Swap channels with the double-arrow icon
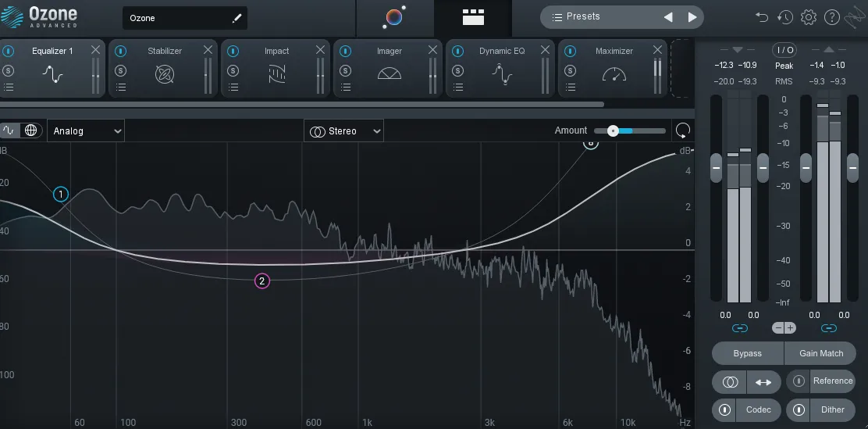 pyautogui.click(x=763, y=382)
